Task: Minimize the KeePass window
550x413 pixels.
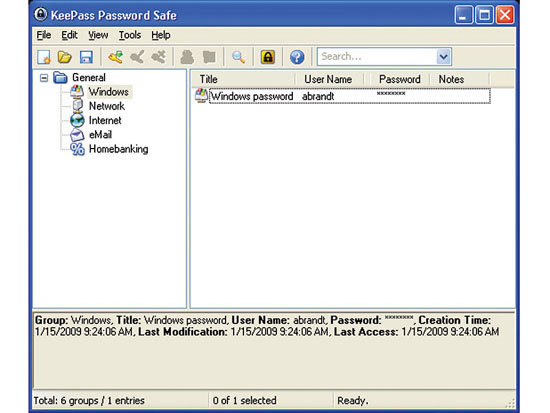Action: pyautogui.click(x=464, y=15)
